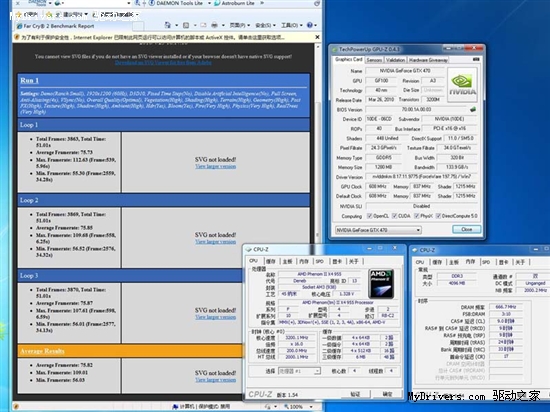Click the DAEMON Tools Lite toolbar icon
Viewport: 550px width, 412px height.
pos(152,3)
